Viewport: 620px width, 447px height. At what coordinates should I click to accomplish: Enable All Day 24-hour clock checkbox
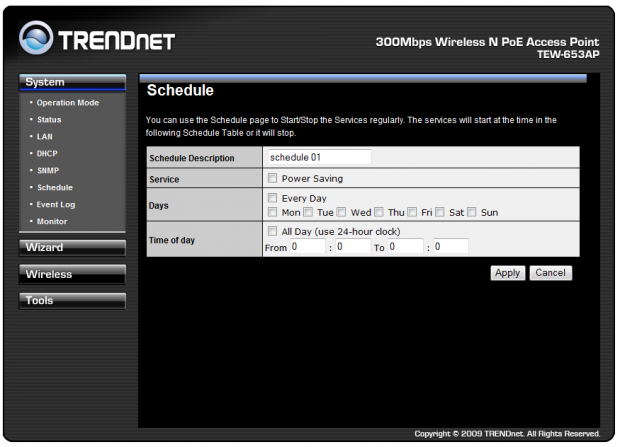(272, 231)
